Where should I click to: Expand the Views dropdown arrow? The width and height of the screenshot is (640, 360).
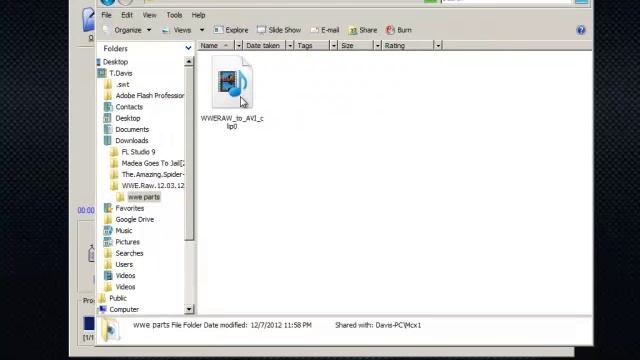tap(202, 30)
